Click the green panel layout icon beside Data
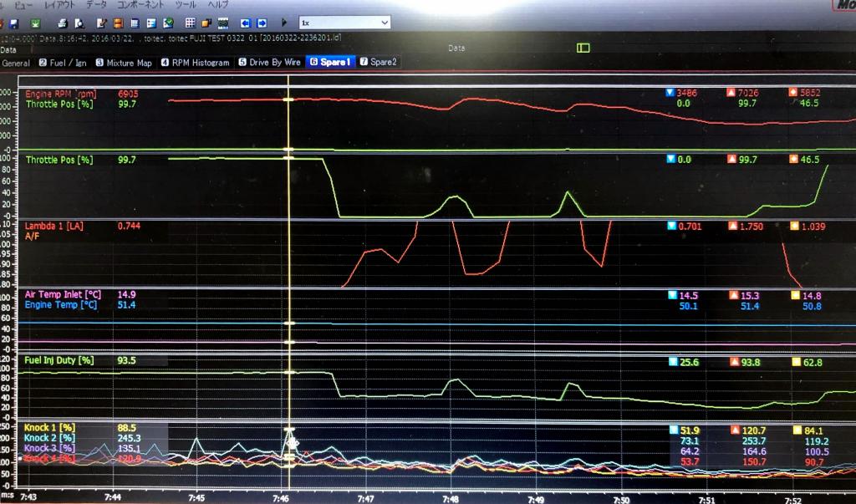The height and width of the screenshot is (504, 856). point(583,48)
